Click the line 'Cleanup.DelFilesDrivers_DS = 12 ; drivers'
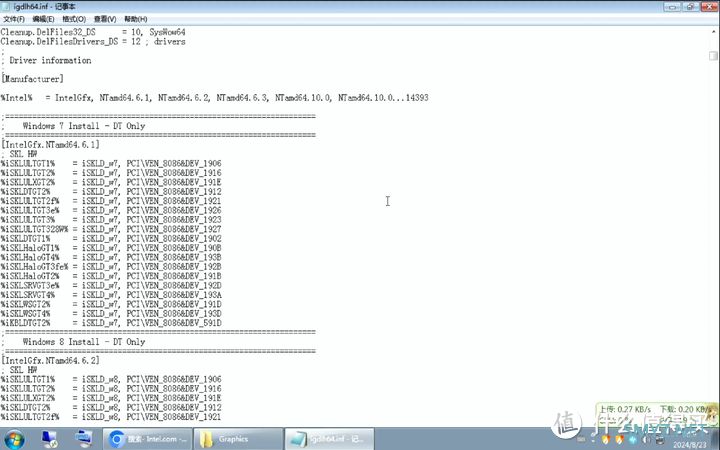This screenshot has width=720, height=450. coord(93,41)
